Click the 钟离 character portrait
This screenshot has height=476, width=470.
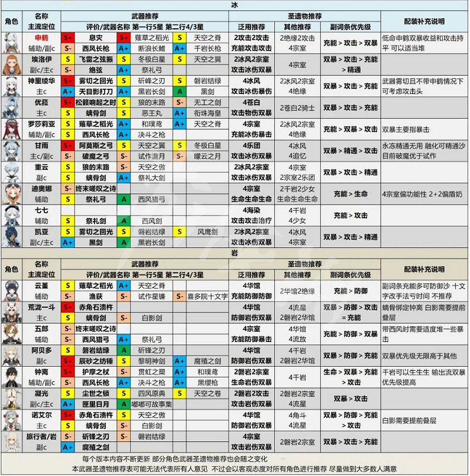click(x=12, y=377)
